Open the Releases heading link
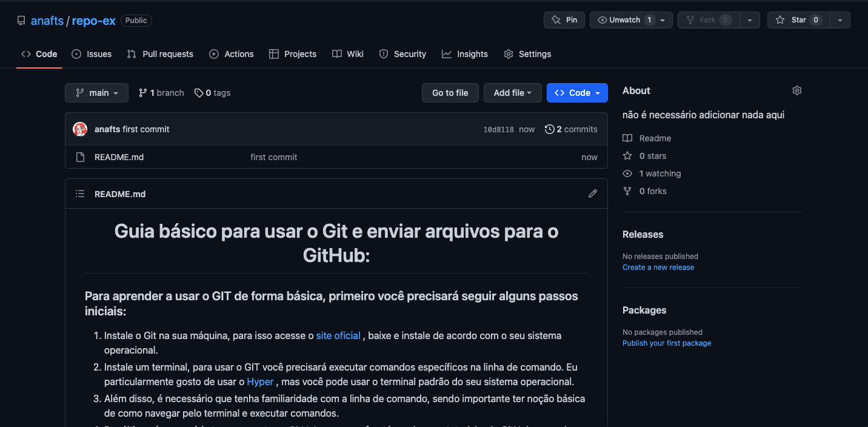The width and height of the screenshot is (868, 427). 643,234
